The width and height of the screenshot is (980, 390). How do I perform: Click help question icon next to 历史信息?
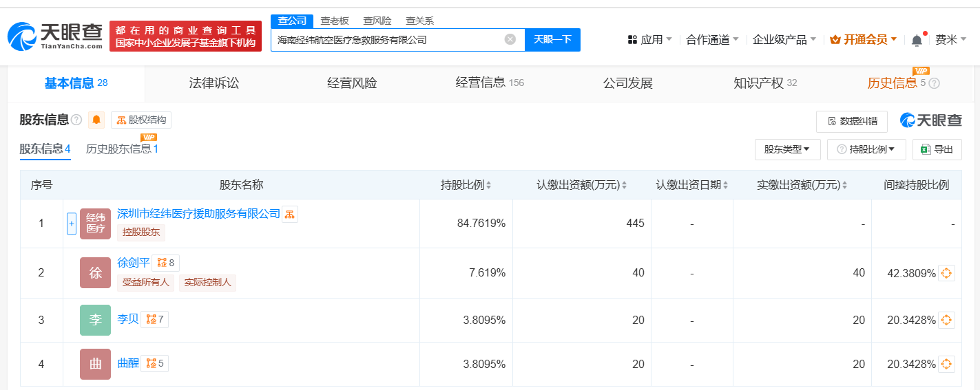pyautogui.click(x=934, y=83)
